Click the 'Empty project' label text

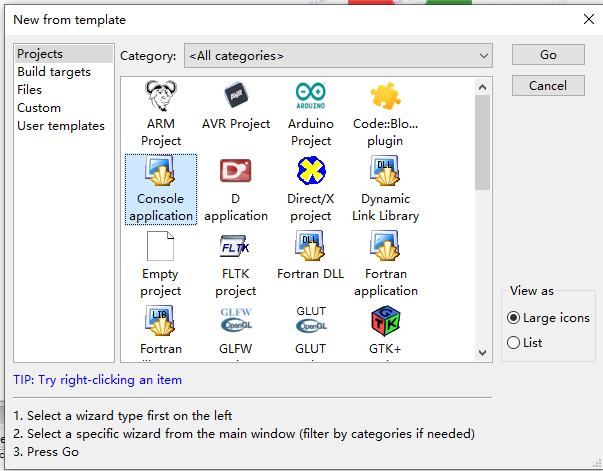pos(160,282)
